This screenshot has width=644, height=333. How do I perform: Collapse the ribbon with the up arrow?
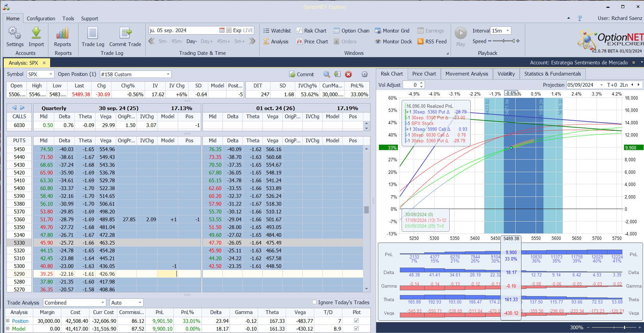(568, 18)
